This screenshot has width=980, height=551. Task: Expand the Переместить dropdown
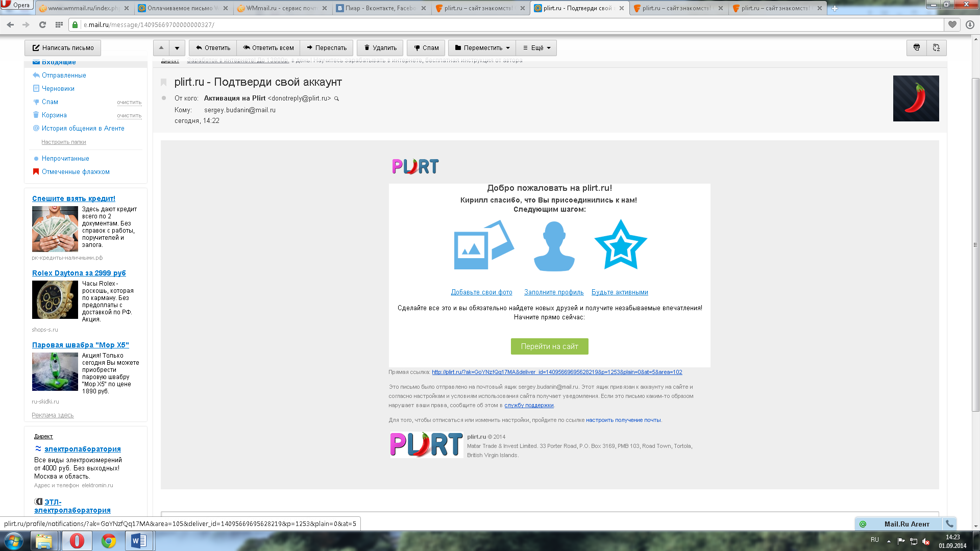(482, 47)
